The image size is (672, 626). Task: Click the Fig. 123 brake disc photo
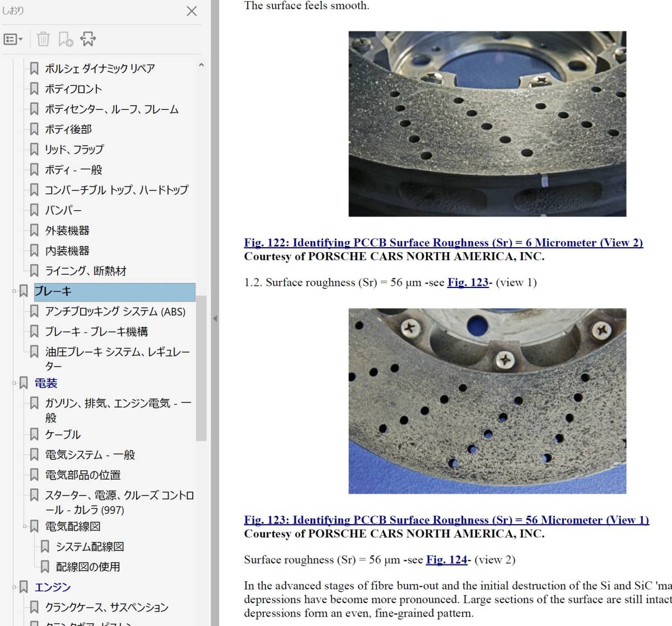point(487,401)
